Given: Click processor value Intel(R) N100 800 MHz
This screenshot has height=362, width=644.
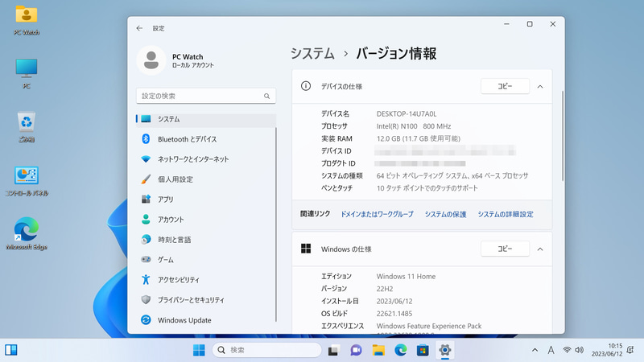Looking at the screenshot, I should pos(414,126).
